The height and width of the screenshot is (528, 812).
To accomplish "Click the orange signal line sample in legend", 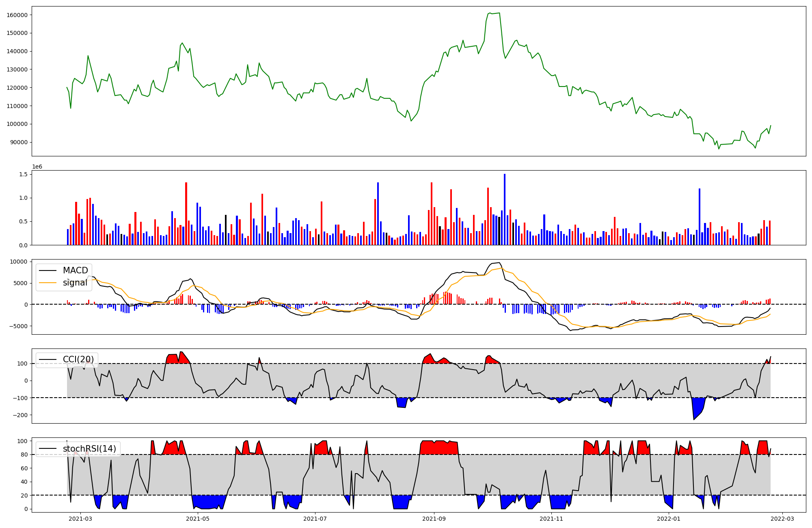I will pyautogui.click(x=49, y=283).
